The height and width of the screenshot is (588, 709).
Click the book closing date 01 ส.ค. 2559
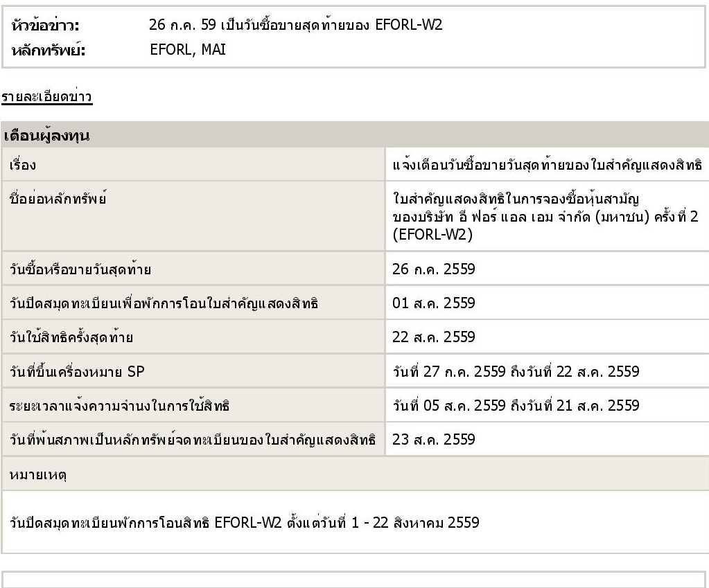[434, 303]
